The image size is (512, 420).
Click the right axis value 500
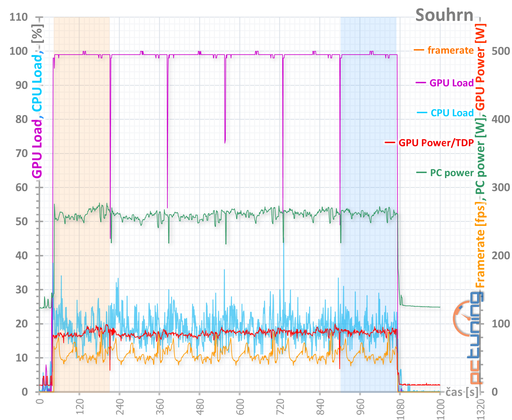(x=501, y=51)
